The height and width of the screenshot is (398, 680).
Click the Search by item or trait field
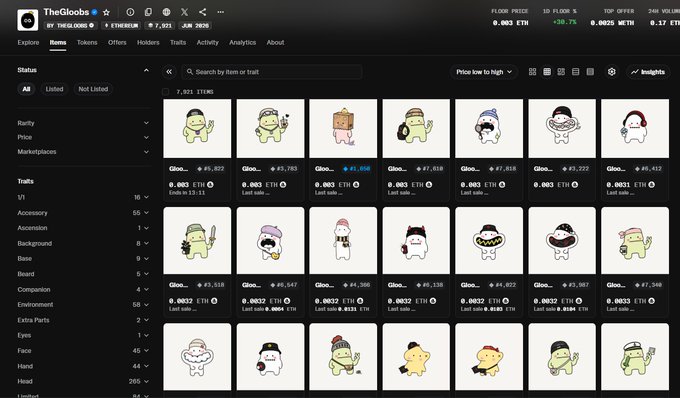coord(272,72)
